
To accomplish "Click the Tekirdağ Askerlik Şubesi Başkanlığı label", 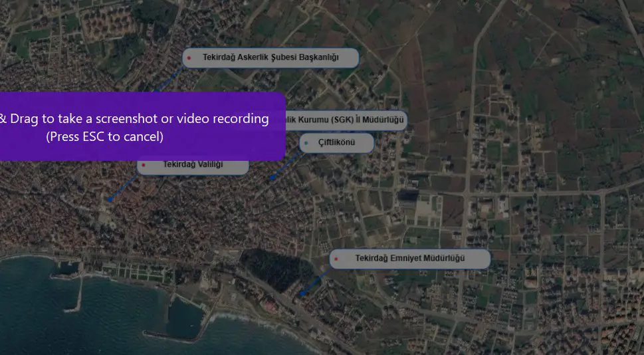I will (270, 58).
